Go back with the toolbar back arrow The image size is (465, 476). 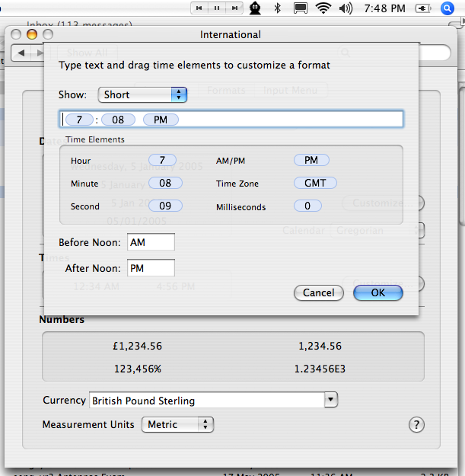[21, 53]
